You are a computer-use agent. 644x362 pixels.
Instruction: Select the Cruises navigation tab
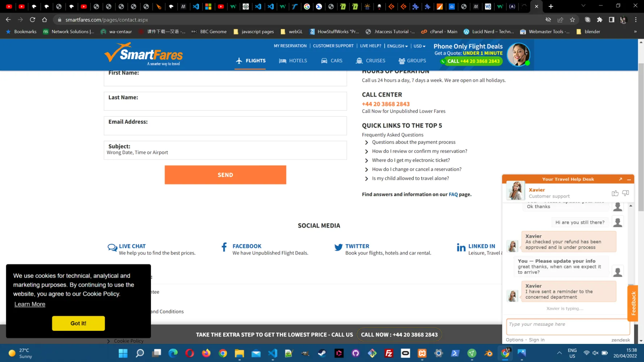point(371,61)
